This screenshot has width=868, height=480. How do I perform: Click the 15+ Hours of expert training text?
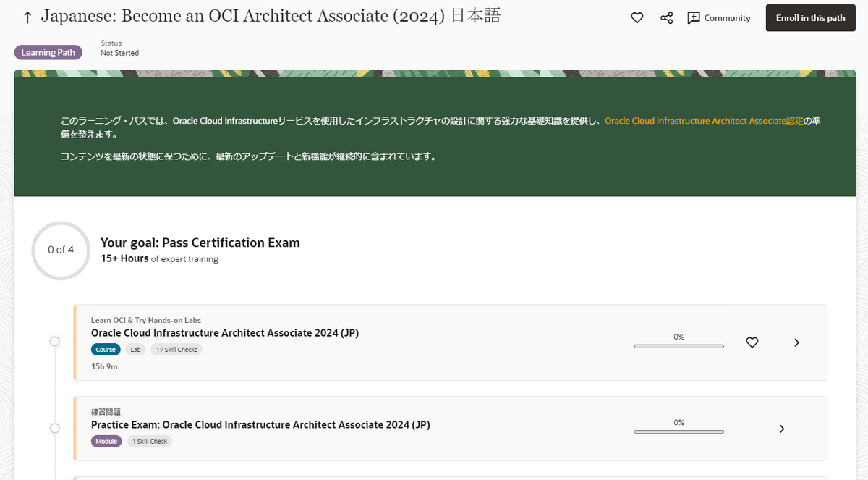pos(159,259)
